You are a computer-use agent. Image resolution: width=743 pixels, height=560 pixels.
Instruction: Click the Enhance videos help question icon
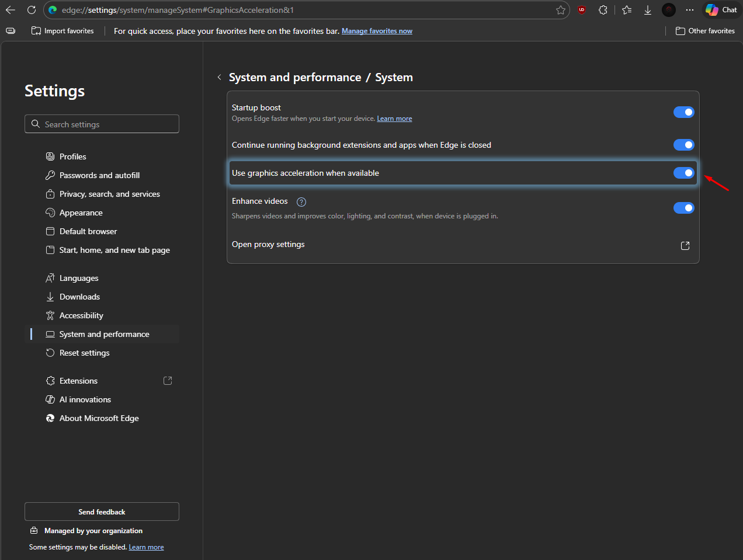pos(301,202)
